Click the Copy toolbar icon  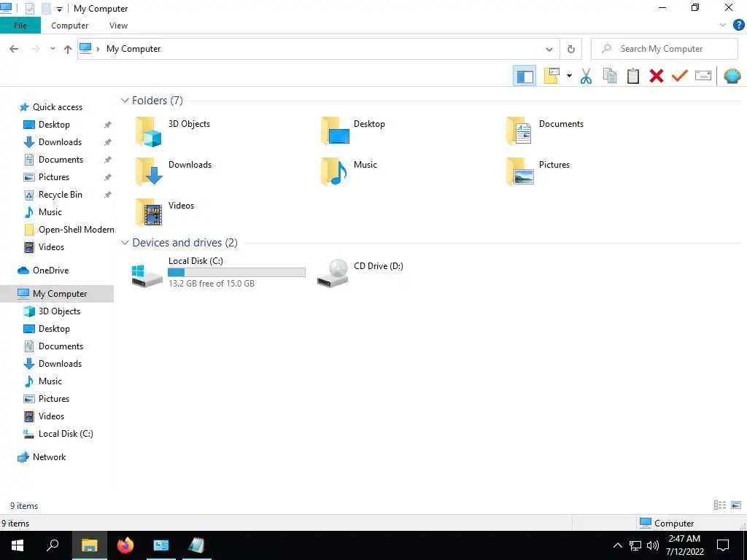tap(609, 76)
